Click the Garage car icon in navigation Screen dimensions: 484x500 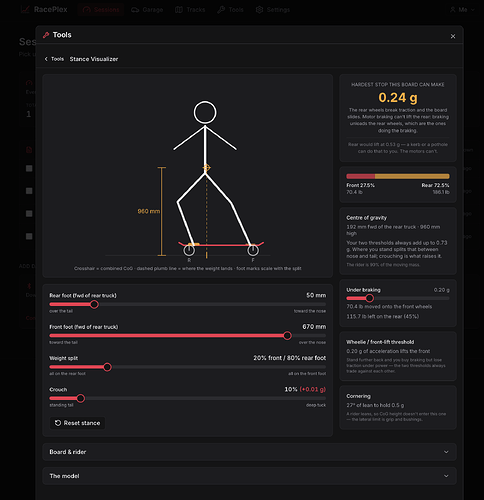(x=135, y=10)
